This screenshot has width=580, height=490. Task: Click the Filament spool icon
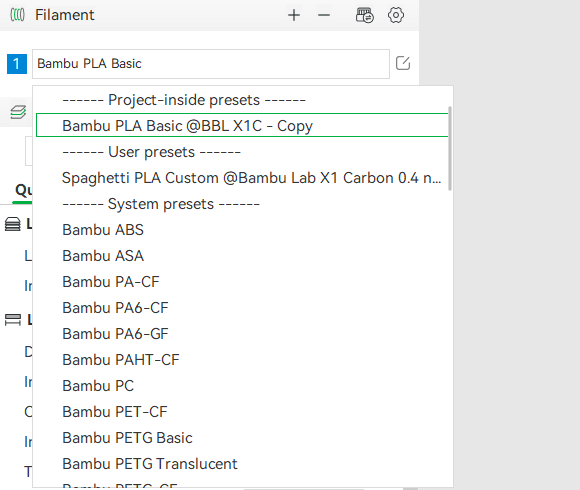coord(17,15)
